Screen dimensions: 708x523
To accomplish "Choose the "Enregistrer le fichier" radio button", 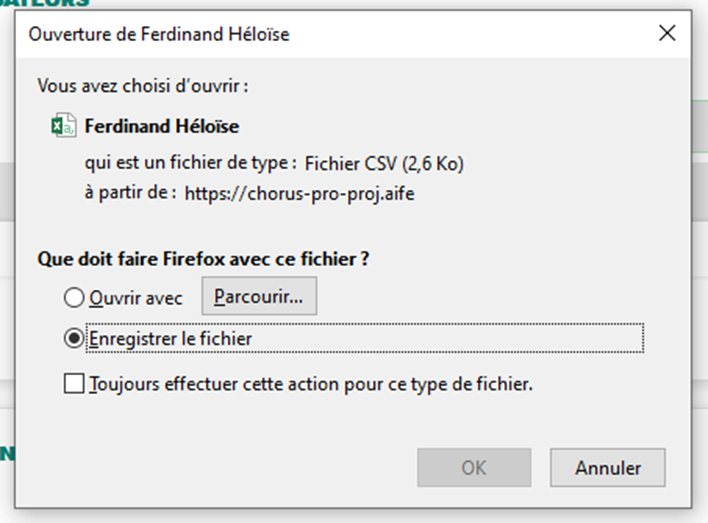I will click(x=73, y=339).
